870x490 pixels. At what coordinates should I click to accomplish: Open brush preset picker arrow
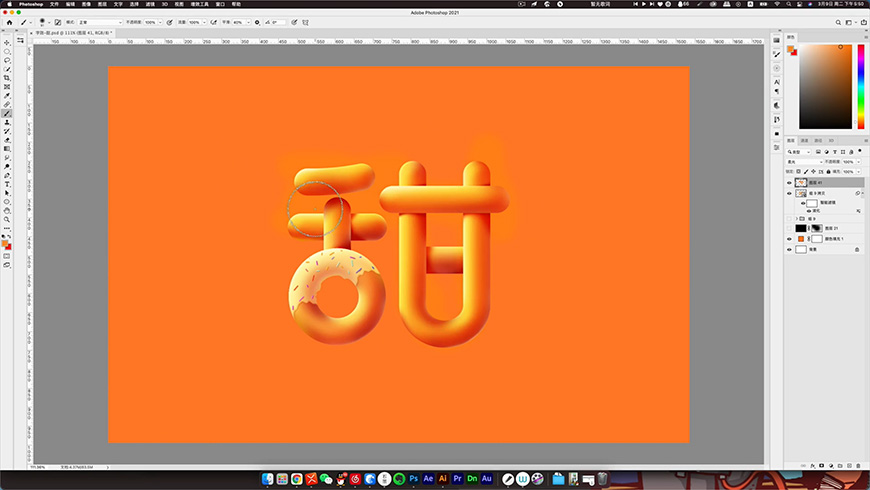point(49,22)
